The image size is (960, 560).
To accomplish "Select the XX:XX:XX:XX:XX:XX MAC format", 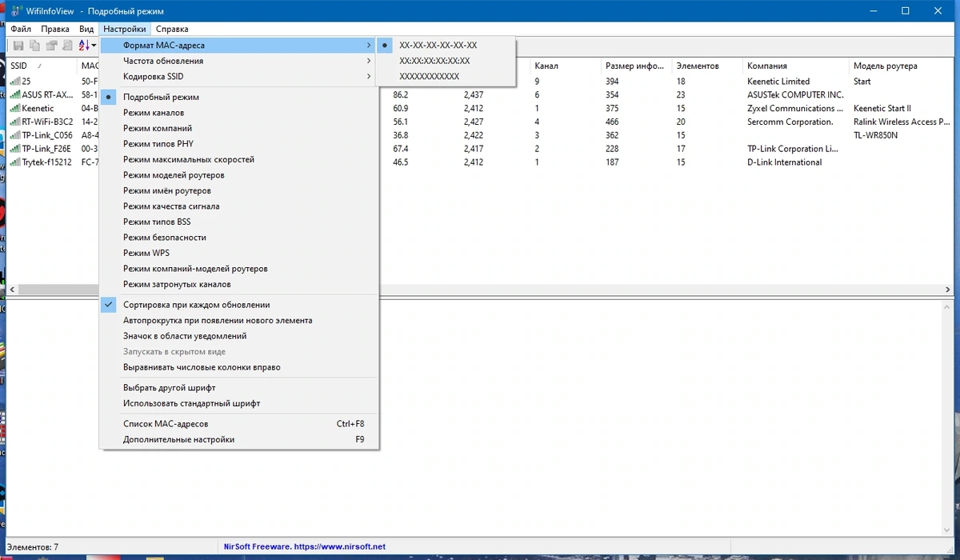I will [x=446, y=61].
